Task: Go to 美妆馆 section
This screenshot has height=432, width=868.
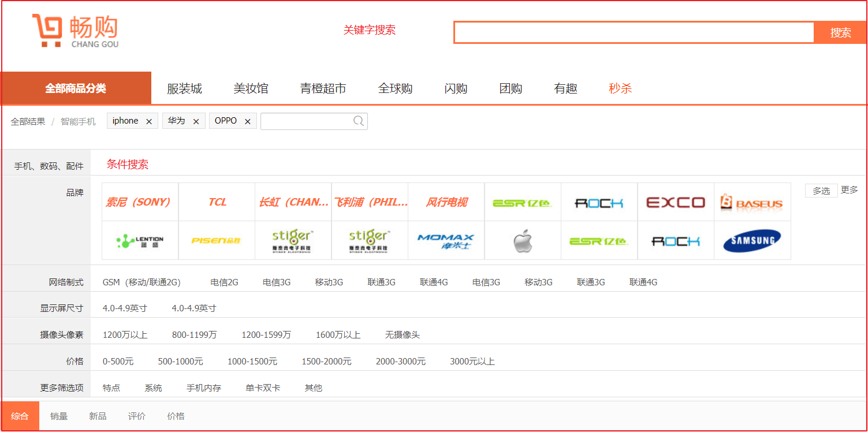Action: 251,88
